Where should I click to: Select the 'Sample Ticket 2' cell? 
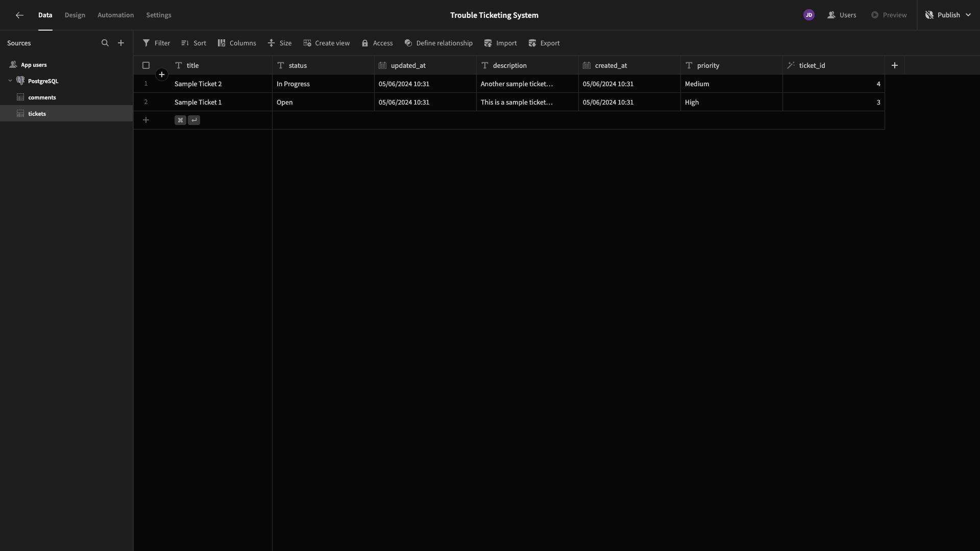[x=221, y=84]
